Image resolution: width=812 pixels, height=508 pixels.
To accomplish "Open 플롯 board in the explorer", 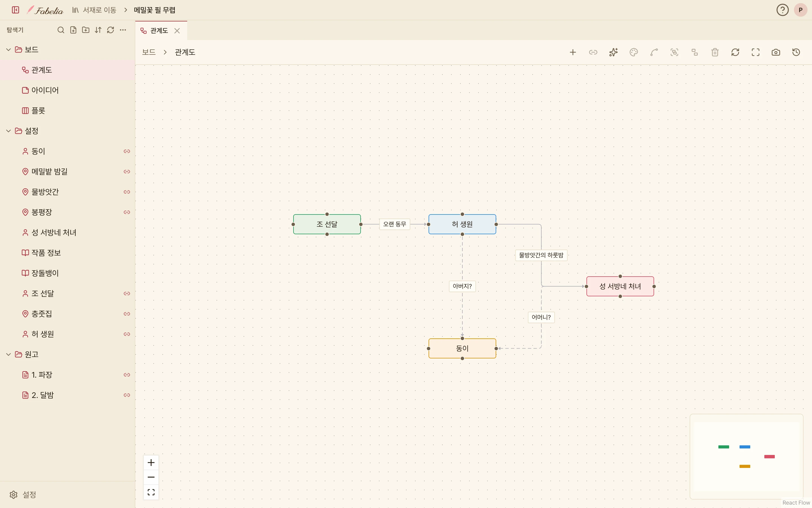I will 67,111.
